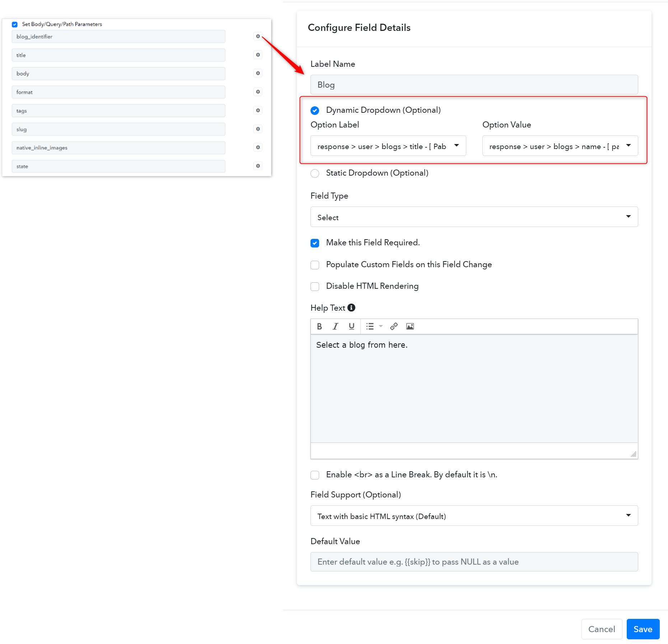
Task: Click the state parameter field
Action: [118, 166]
